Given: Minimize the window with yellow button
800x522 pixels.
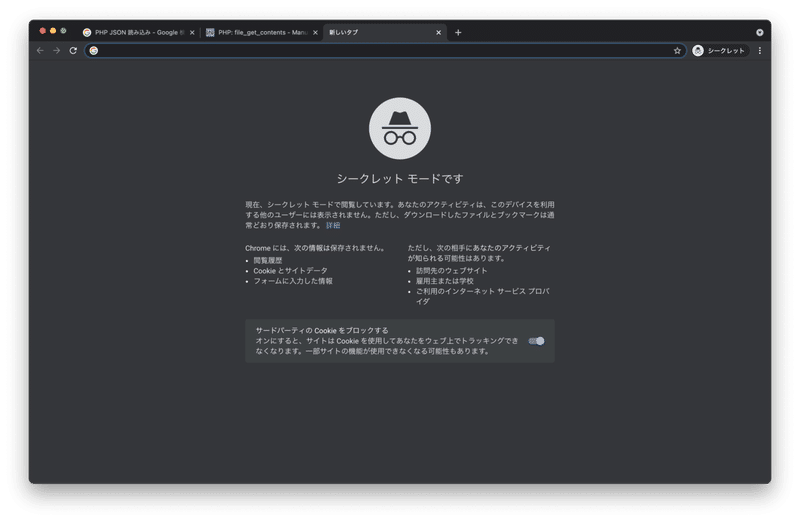Looking at the screenshot, I should point(53,31).
